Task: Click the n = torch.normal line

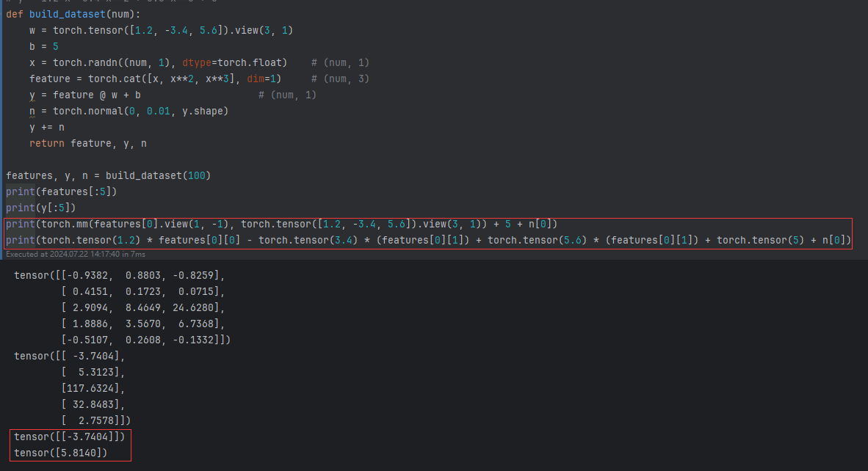Action: tap(129, 111)
